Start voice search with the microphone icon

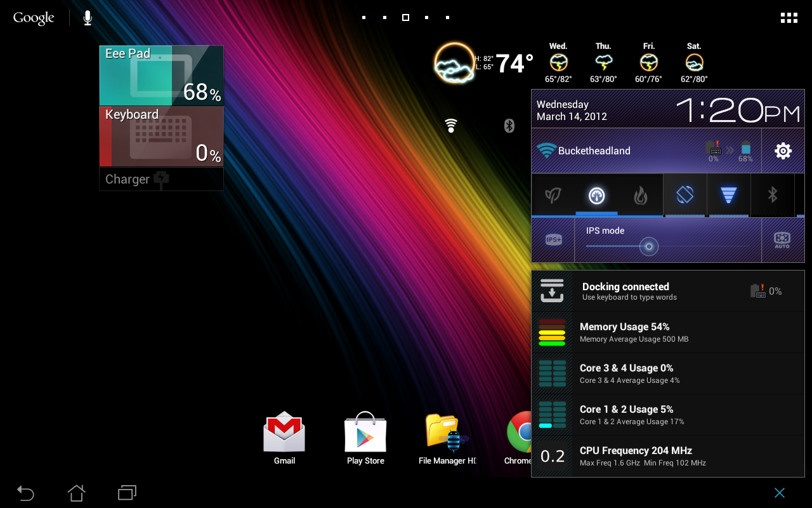click(87, 18)
